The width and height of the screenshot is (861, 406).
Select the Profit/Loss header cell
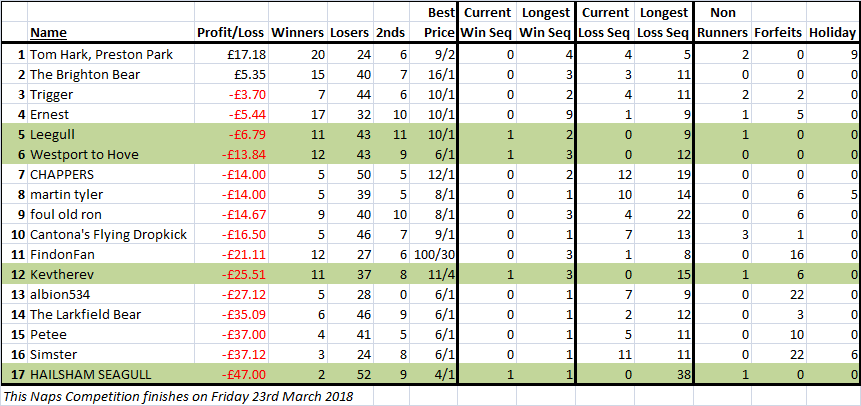(x=232, y=33)
